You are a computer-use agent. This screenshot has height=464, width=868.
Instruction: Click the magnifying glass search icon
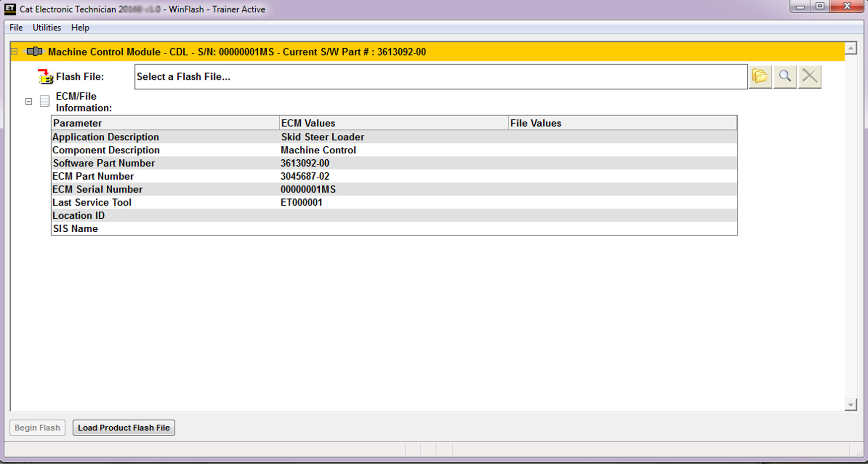click(785, 76)
